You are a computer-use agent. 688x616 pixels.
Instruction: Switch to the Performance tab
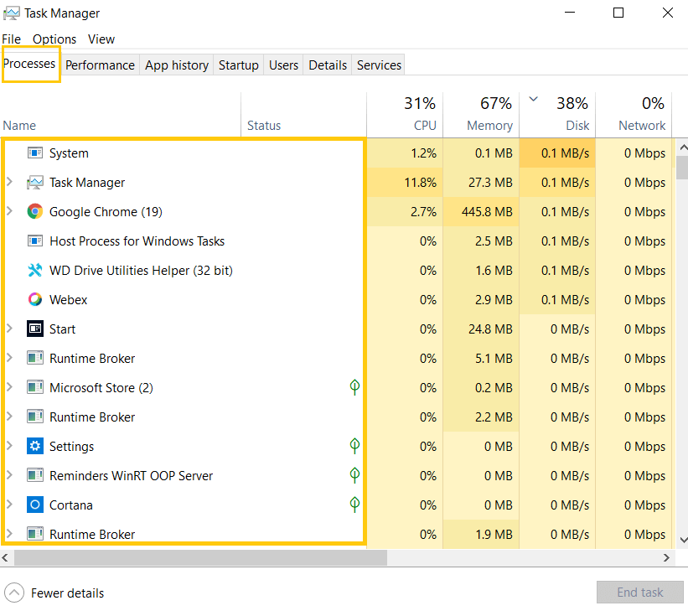point(100,65)
